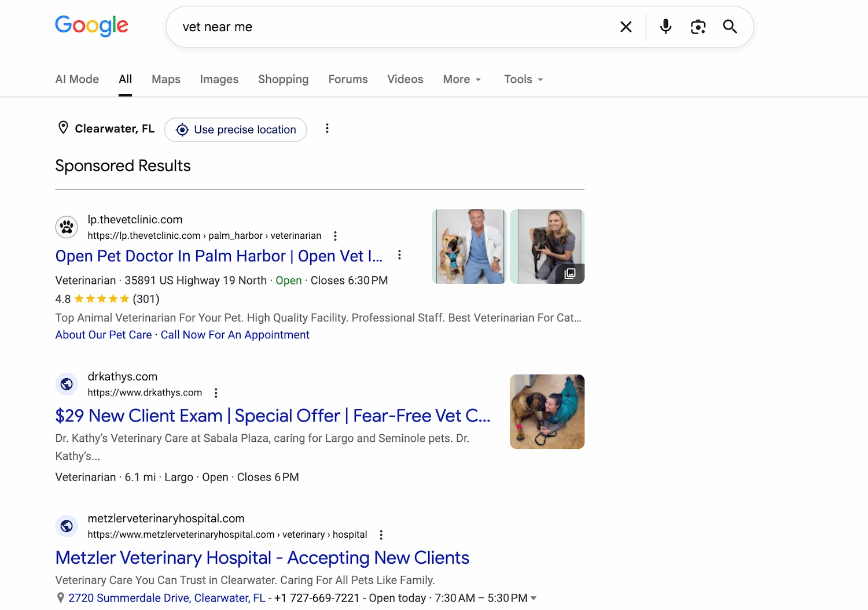Go to the Shopping tab
Viewport: 868px width, 610px height.
[x=283, y=79]
